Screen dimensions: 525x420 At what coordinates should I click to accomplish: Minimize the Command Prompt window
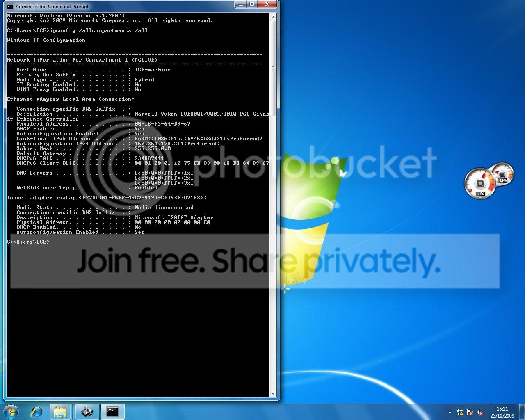(241, 5)
